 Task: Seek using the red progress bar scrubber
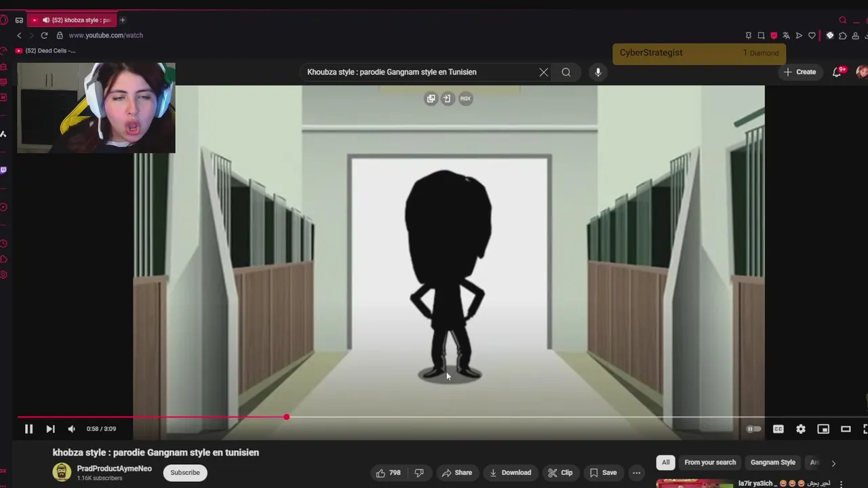[286, 417]
